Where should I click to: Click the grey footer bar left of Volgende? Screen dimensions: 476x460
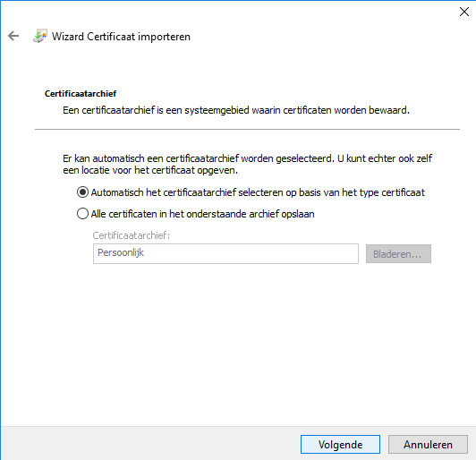tap(150, 443)
